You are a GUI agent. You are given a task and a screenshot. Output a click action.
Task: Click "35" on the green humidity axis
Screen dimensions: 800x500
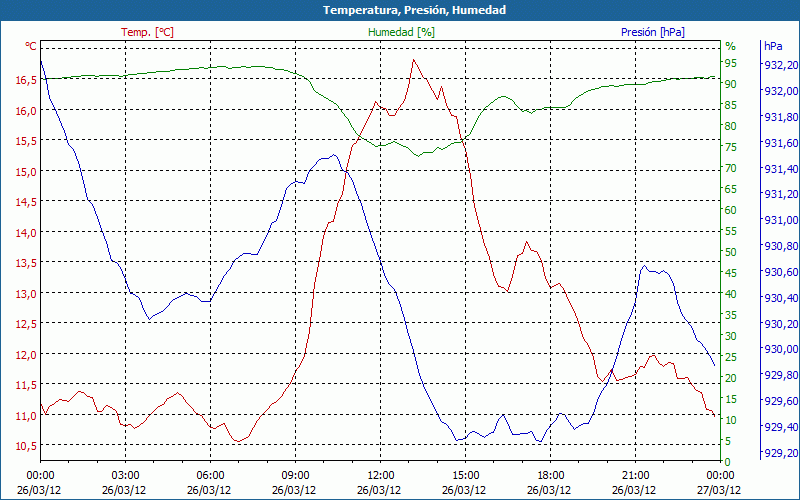pos(731,315)
